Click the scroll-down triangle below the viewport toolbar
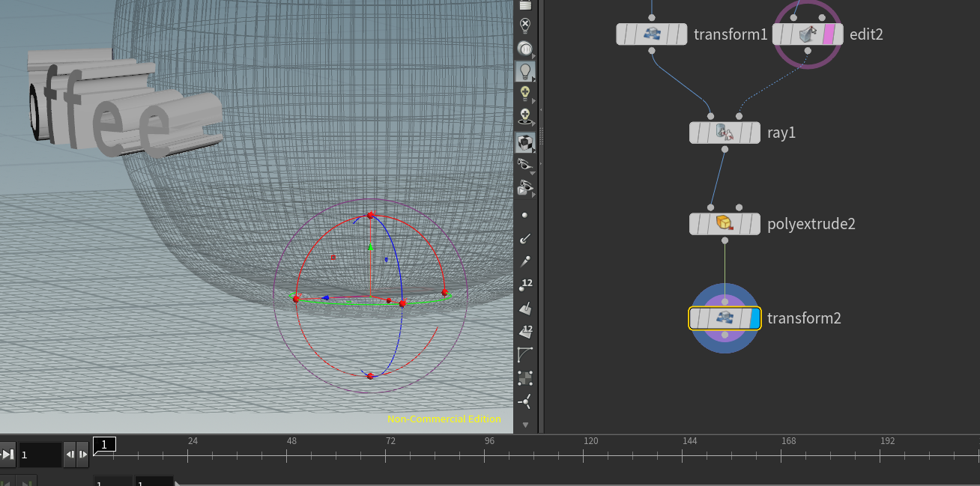The width and height of the screenshot is (980, 486). click(x=525, y=425)
